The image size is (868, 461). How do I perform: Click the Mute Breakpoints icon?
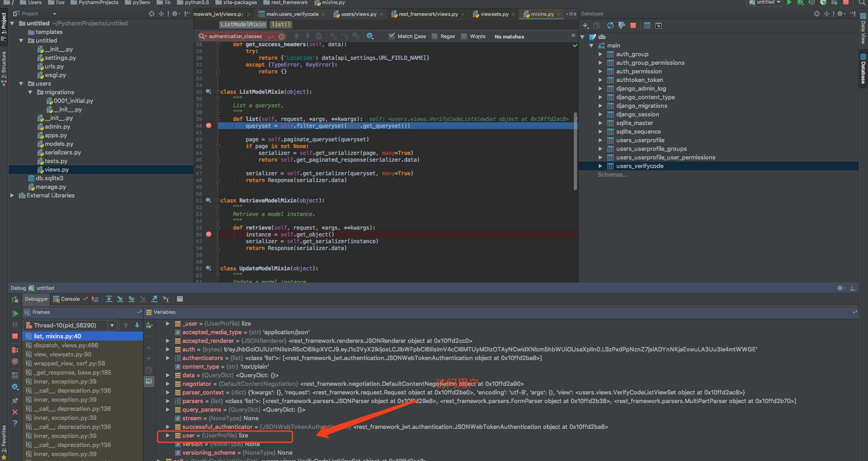[x=15, y=361]
